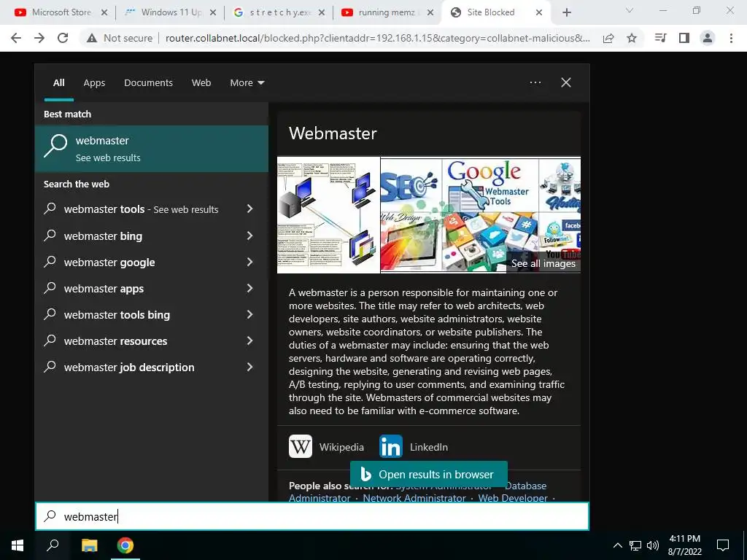The image size is (747, 560).
Task: Open Chrome side panel
Action: [684, 38]
